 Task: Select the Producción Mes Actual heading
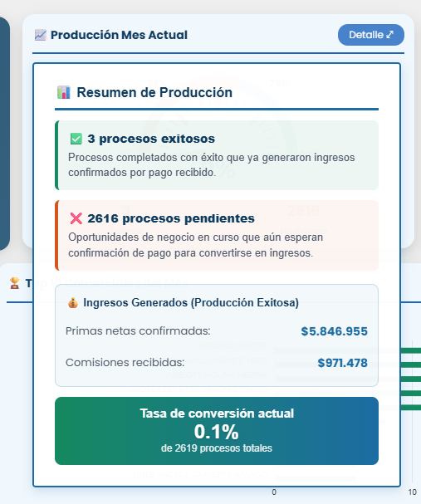click(x=119, y=35)
